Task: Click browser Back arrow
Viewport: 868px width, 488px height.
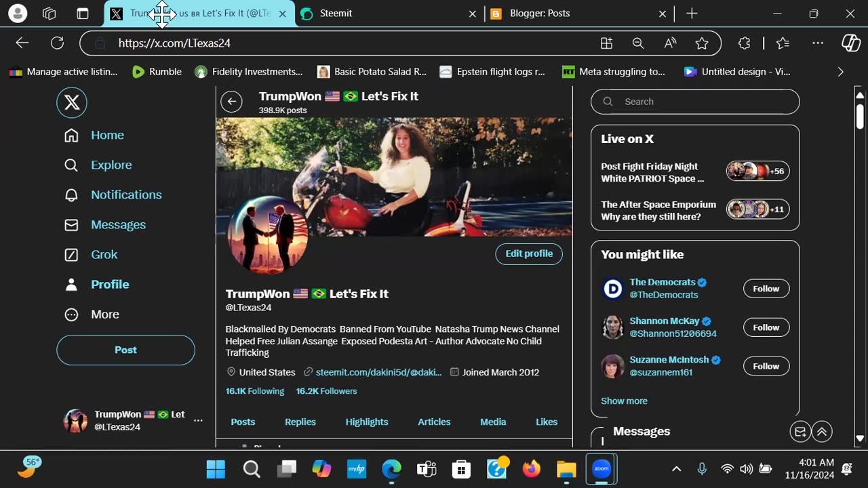Action: point(22,43)
